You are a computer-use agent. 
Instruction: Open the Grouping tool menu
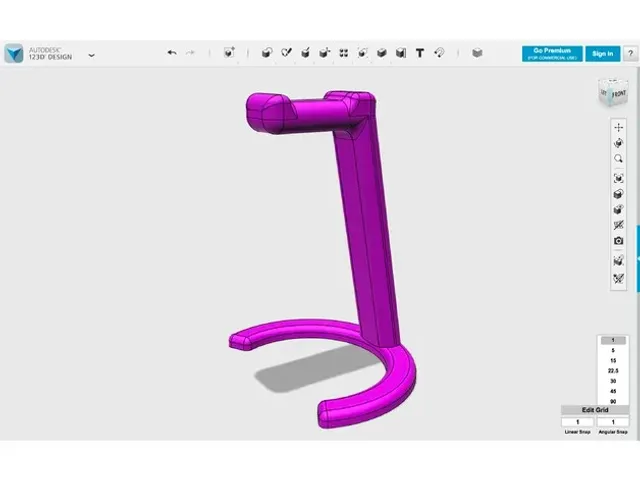tap(362, 53)
